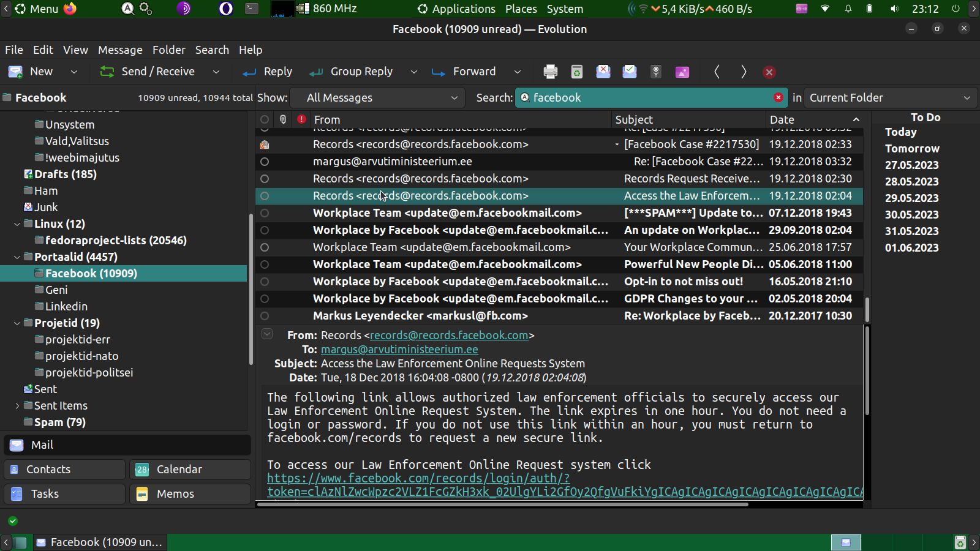Click the purple image icon in toolbar

pyautogui.click(x=682, y=72)
